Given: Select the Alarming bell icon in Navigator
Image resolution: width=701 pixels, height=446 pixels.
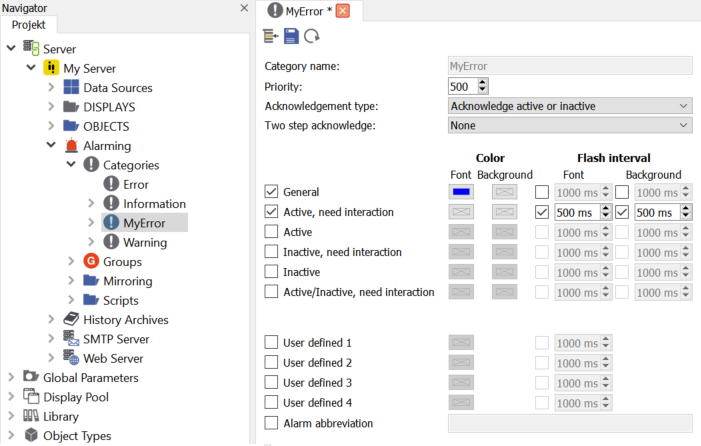Looking at the screenshot, I should (x=71, y=146).
